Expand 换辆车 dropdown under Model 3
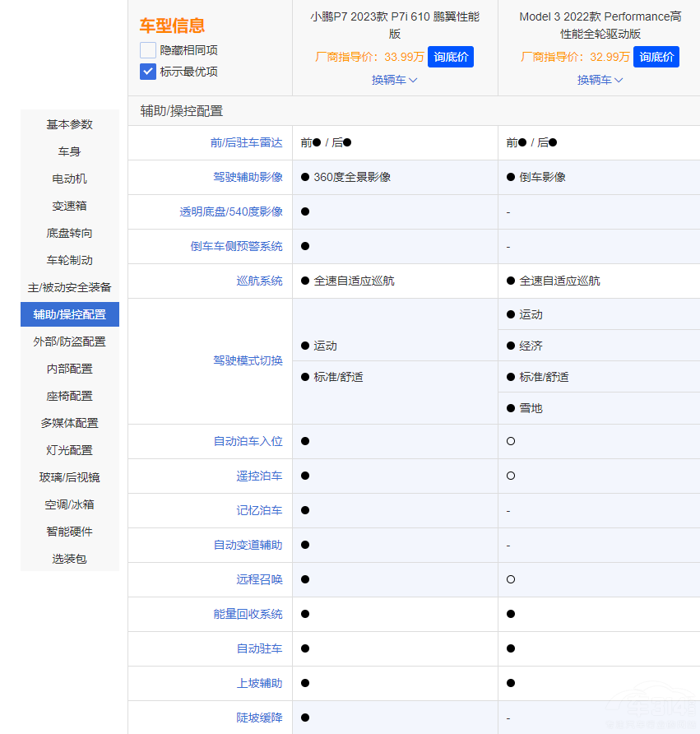This screenshot has height=734, width=700. tap(600, 80)
